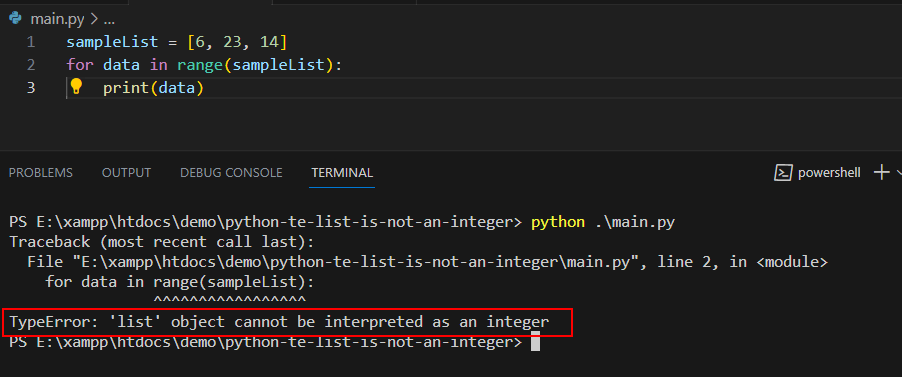This screenshot has width=902, height=377.
Task: Click print(data) on line 3
Action: [154, 88]
